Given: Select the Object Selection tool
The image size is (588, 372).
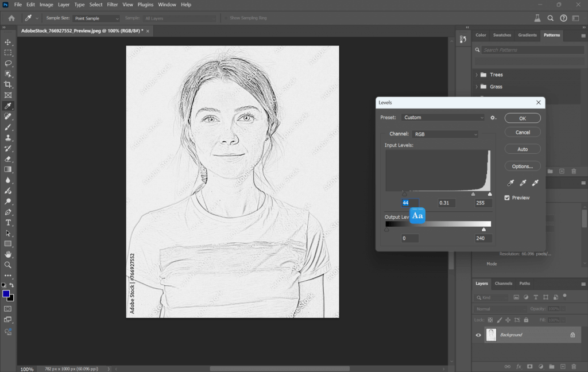Looking at the screenshot, I should point(8,74).
